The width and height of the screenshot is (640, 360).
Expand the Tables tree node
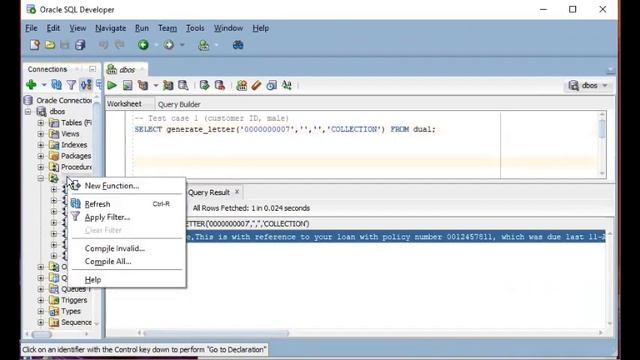40,122
